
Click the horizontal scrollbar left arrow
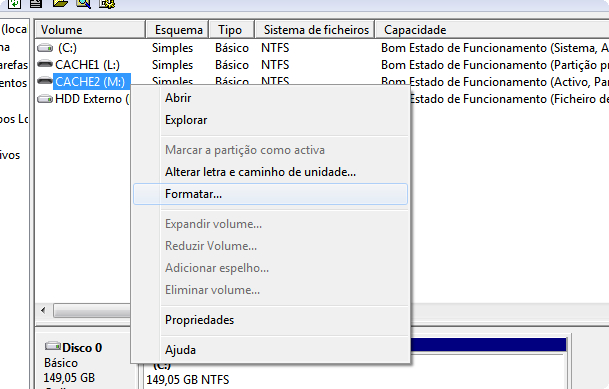(43, 310)
